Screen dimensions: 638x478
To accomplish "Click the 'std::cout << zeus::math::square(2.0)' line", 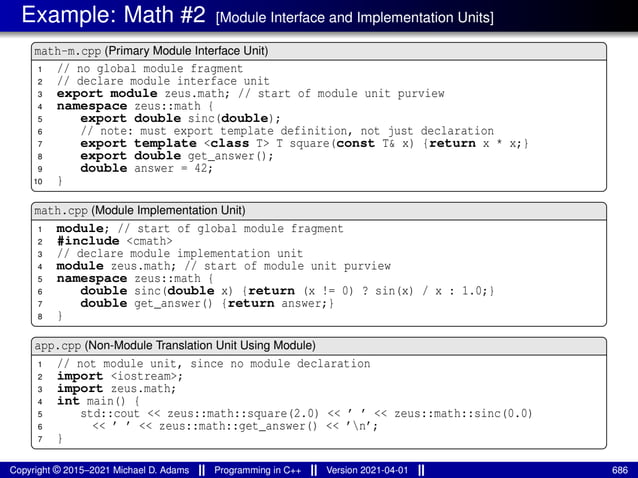I will point(306,414).
